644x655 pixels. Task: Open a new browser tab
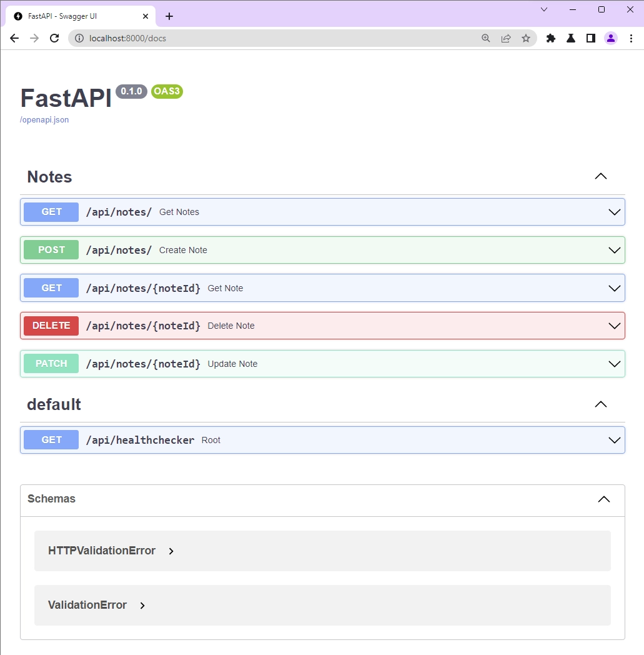169,16
